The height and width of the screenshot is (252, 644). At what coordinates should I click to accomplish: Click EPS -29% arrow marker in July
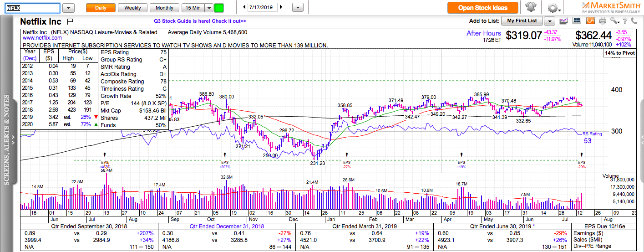click(x=582, y=155)
